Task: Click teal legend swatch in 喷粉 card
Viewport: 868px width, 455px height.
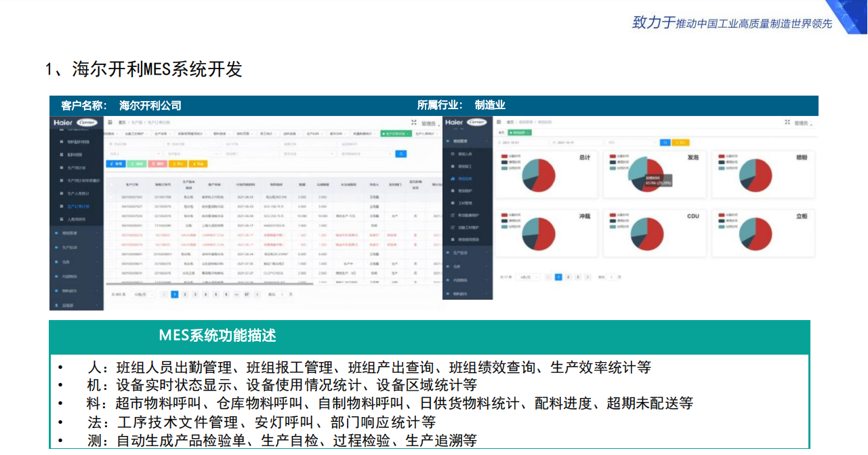Action: [721, 168]
